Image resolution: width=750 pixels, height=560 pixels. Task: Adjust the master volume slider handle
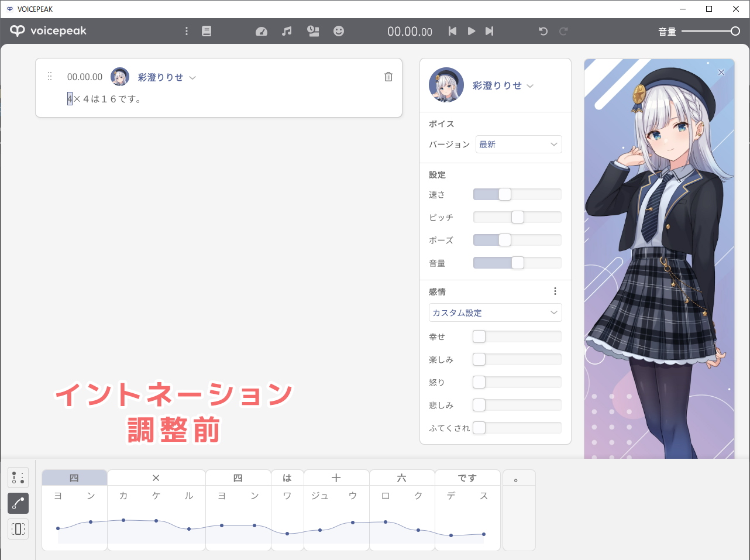tap(735, 31)
